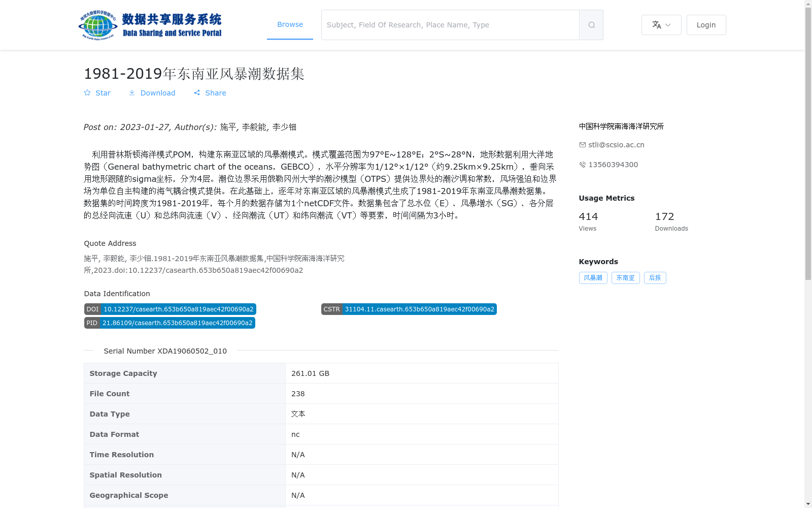Click the Star link text
The width and height of the screenshot is (812, 508).
point(103,93)
